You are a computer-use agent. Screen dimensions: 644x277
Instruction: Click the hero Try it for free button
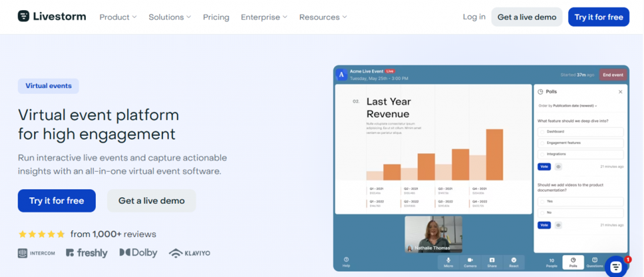point(57,201)
